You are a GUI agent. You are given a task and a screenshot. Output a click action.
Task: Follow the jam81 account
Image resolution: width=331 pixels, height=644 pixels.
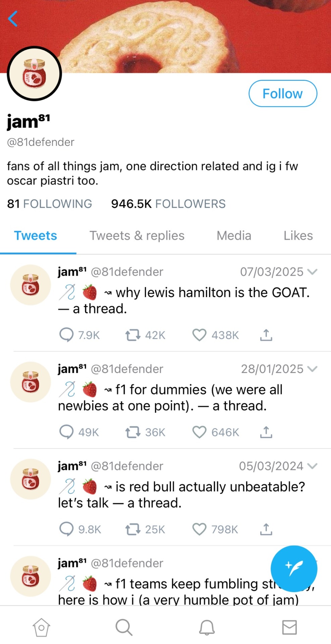283,94
